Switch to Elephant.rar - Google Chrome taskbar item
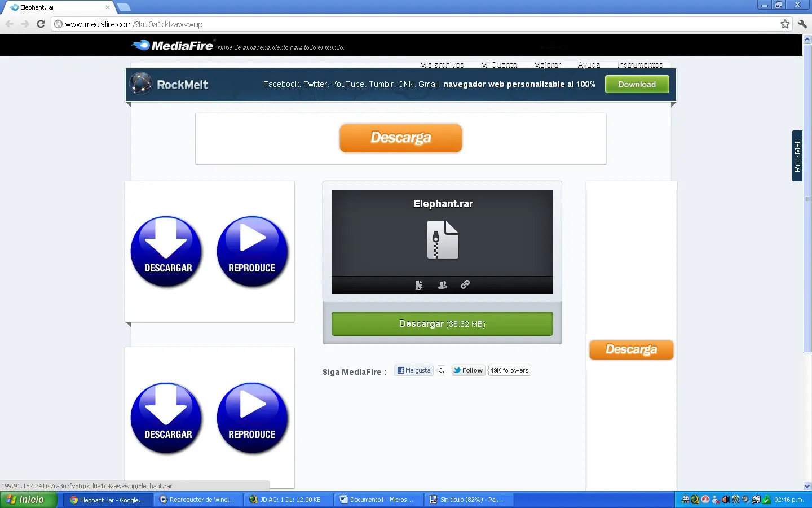This screenshot has width=812, height=508. point(108,500)
